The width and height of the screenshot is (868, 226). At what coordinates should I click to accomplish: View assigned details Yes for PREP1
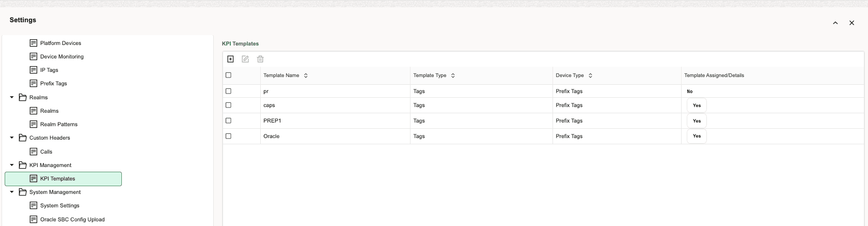coord(697,121)
